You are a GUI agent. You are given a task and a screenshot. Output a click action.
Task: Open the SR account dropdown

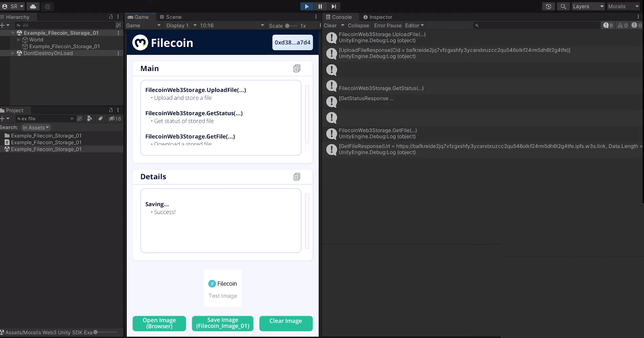13,6
